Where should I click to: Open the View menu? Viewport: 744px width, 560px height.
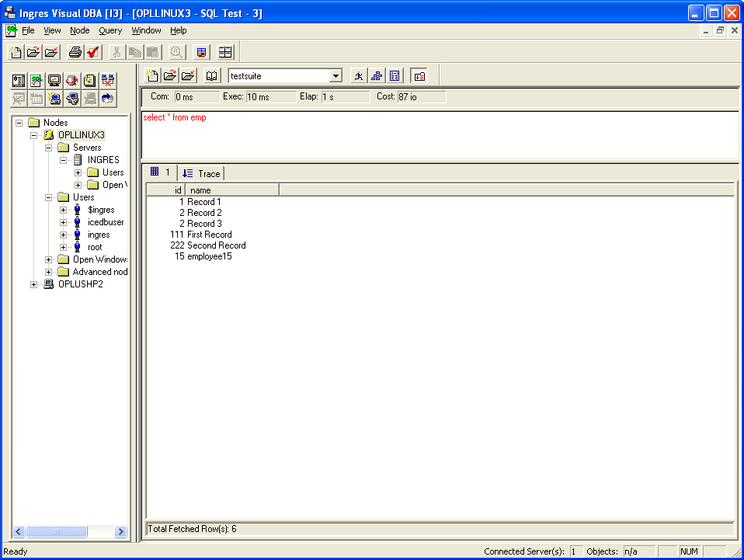pyautogui.click(x=52, y=30)
